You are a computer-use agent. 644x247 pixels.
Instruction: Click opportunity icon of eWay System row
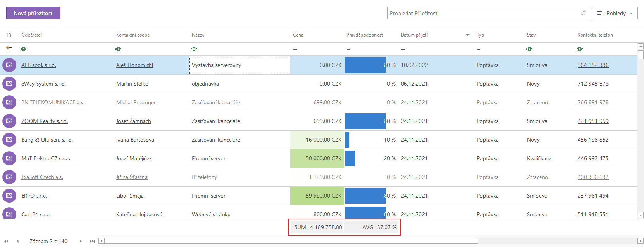[x=9, y=84]
